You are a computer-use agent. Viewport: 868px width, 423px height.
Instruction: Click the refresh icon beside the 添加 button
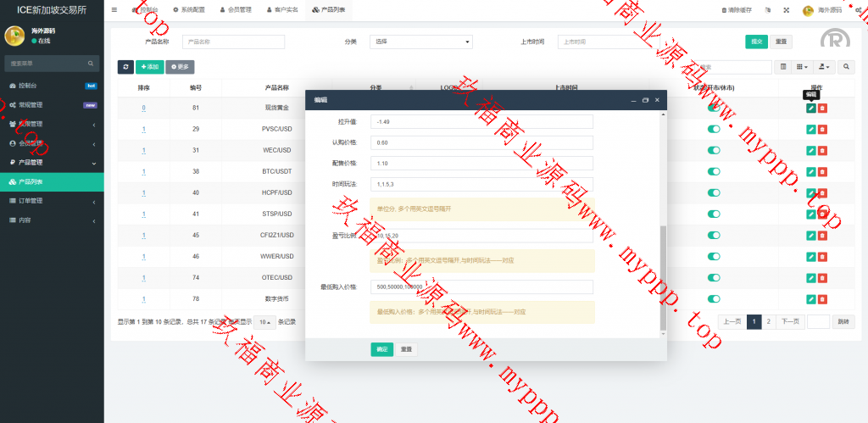[125, 66]
